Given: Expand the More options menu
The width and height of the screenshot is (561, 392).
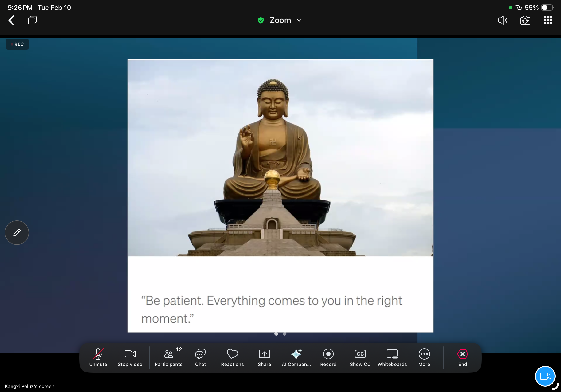Looking at the screenshot, I should coord(424,357).
